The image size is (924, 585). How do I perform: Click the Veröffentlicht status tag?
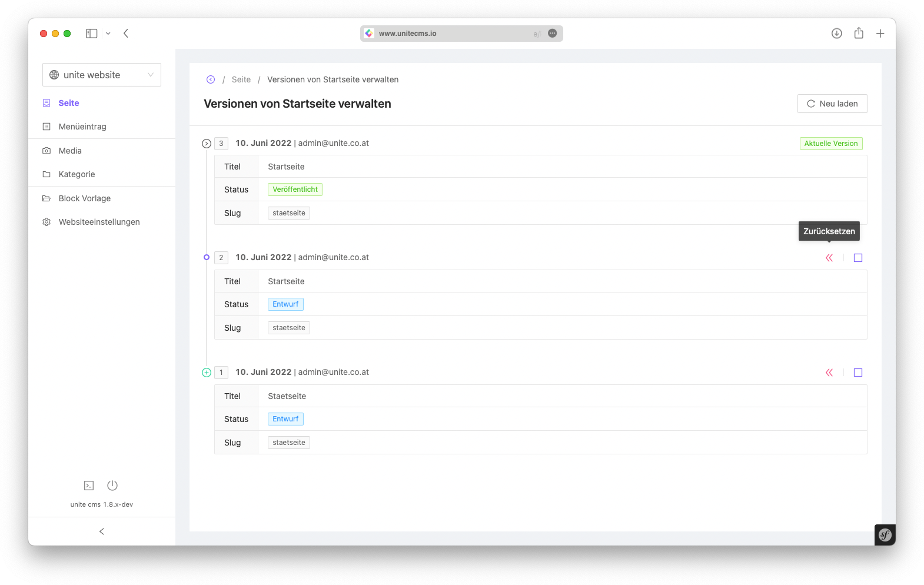point(295,190)
